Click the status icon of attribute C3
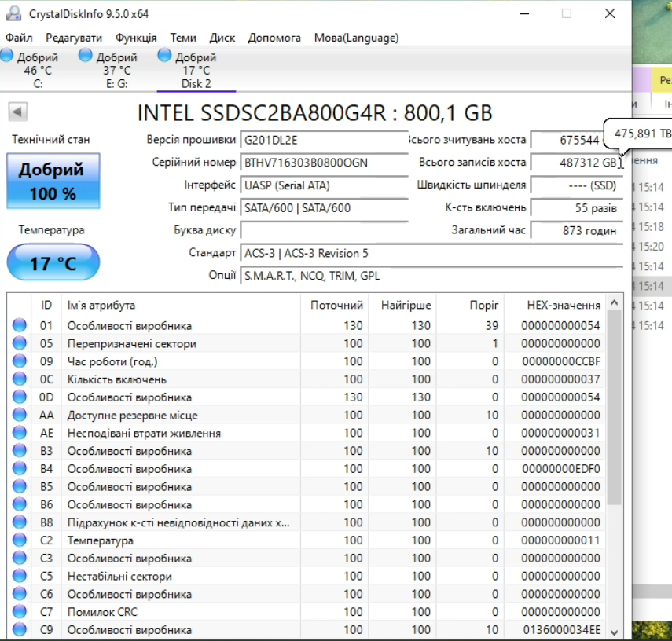 click(20, 559)
